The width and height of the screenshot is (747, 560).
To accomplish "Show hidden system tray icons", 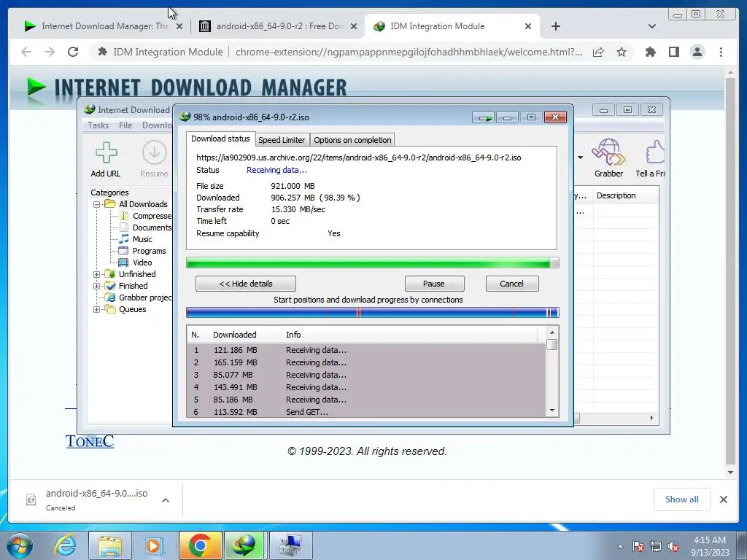I will point(620,547).
